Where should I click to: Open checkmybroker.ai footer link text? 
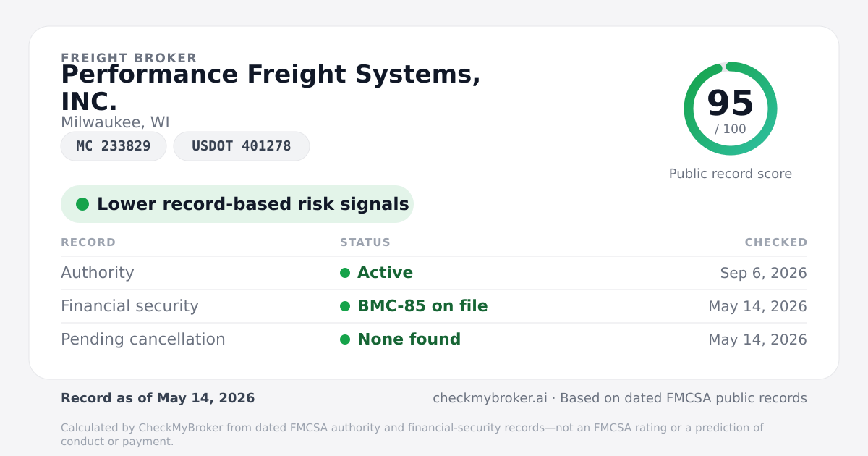click(490, 398)
